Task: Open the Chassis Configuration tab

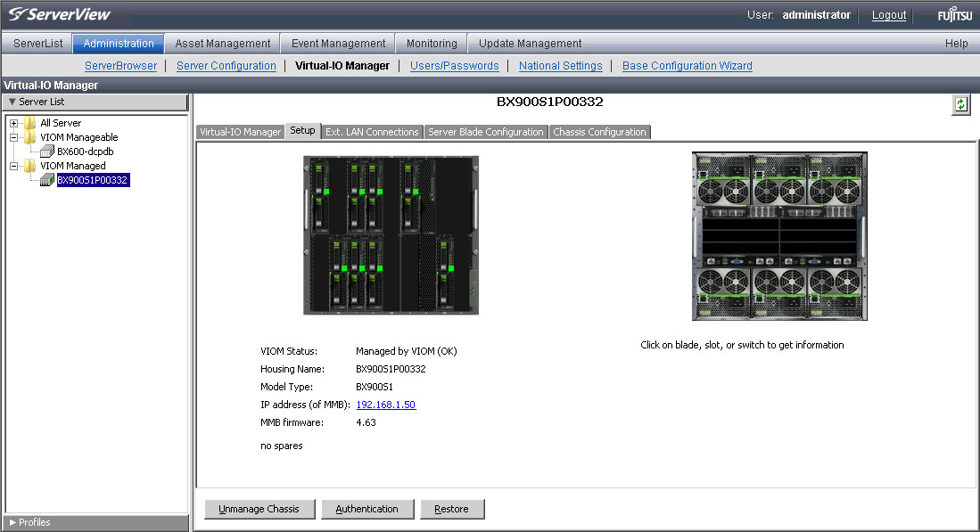Action: [x=599, y=132]
